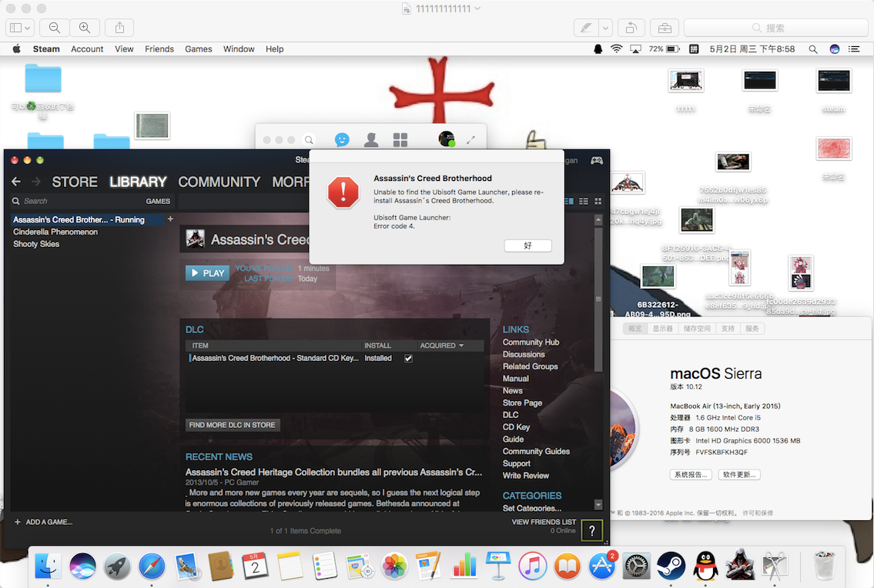Add a category with plus icon beside running game

[170, 219]
